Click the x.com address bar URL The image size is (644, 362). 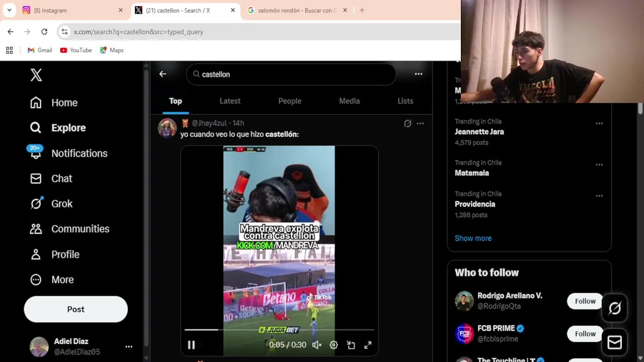(138, 32)
